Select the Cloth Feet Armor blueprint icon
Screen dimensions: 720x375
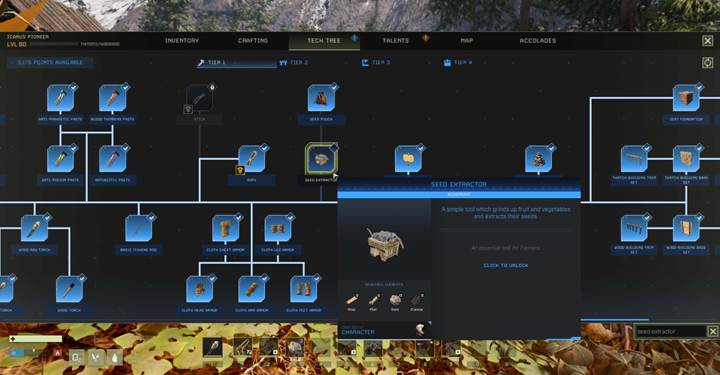coord(304,289)
